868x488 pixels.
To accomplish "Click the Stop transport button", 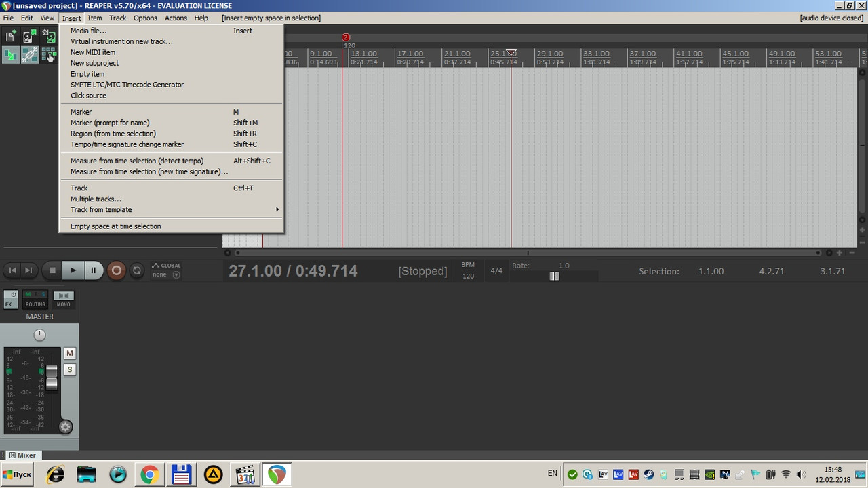I will click(52, 270).
